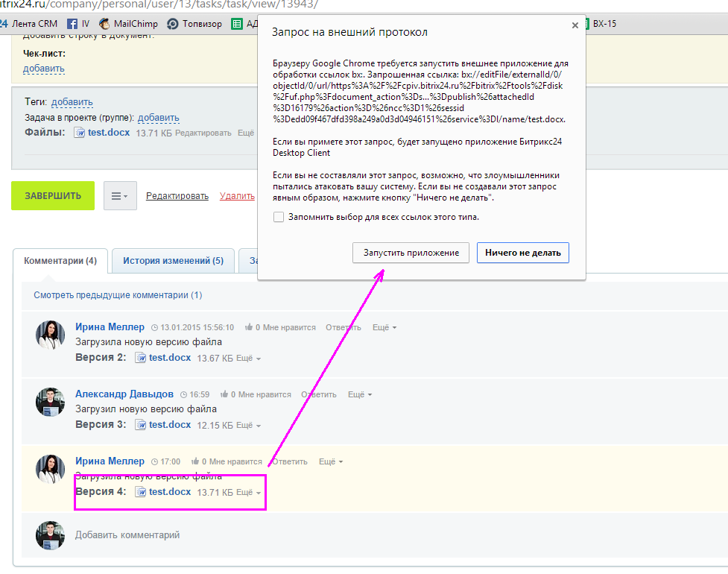Screen dimensions: 728x574
Task: Click Добавить комментарий input field
Action: [127, 534]
